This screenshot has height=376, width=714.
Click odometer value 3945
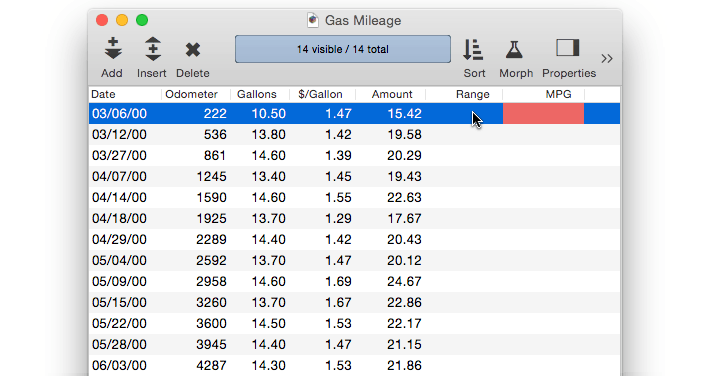pyautogui.click(x=211, y=344)
